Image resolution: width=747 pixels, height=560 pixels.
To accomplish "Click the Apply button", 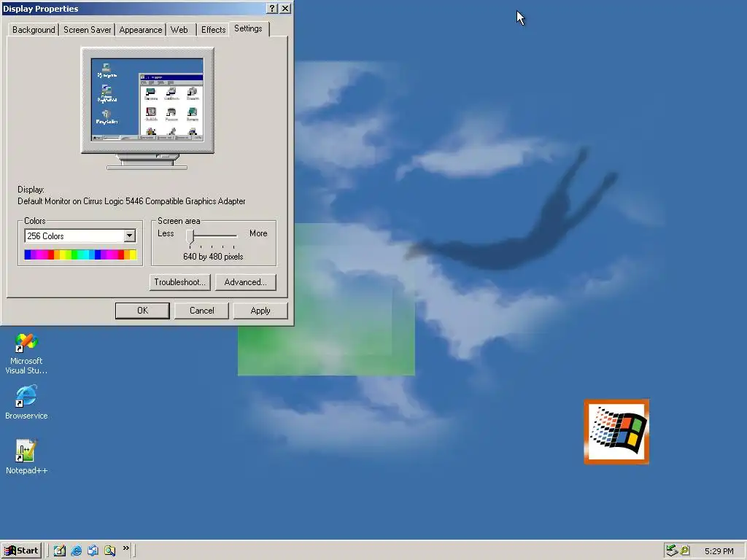I will [x=260, y=311].
